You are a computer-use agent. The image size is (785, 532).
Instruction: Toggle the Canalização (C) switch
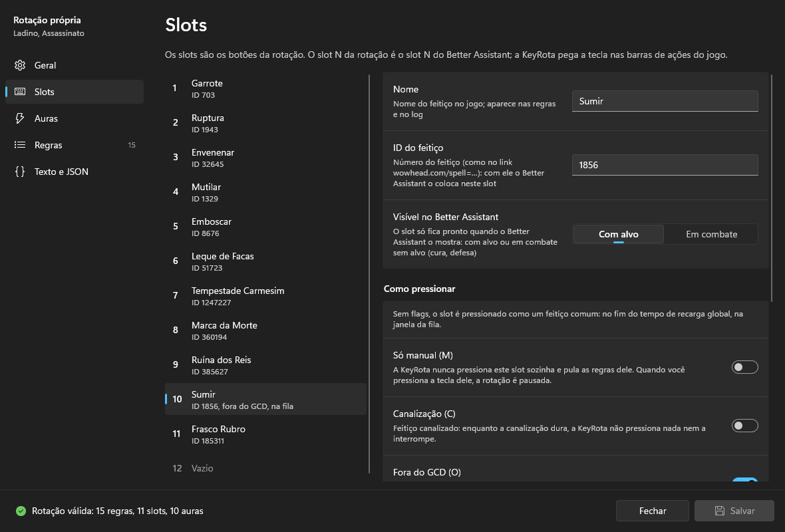point(744,426)
